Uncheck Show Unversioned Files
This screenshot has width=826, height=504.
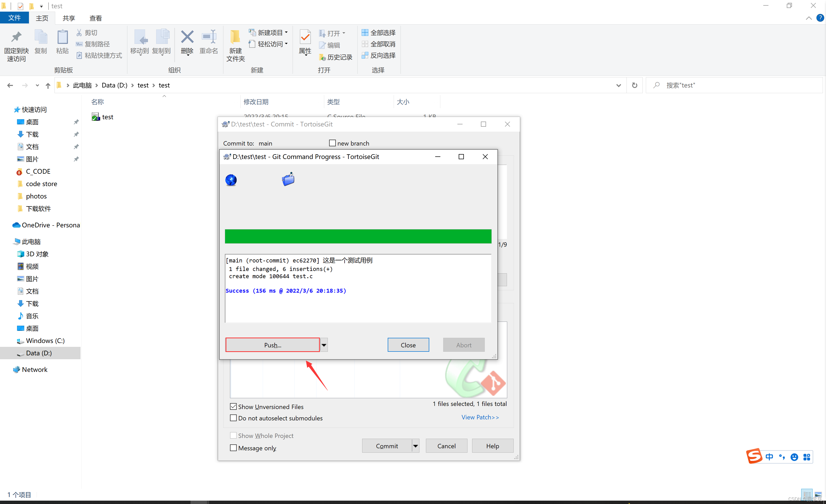(x=233, y=406)
